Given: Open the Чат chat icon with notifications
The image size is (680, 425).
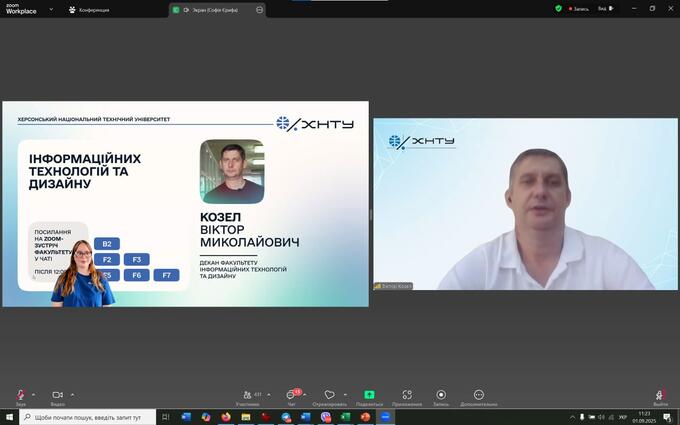Looking at the screenshot, I should point(292,396).
